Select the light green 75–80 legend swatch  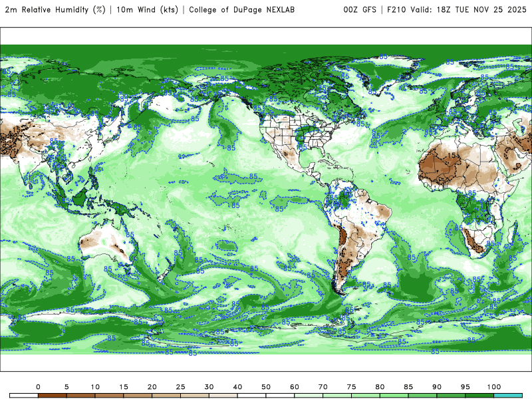coord(366,396)
